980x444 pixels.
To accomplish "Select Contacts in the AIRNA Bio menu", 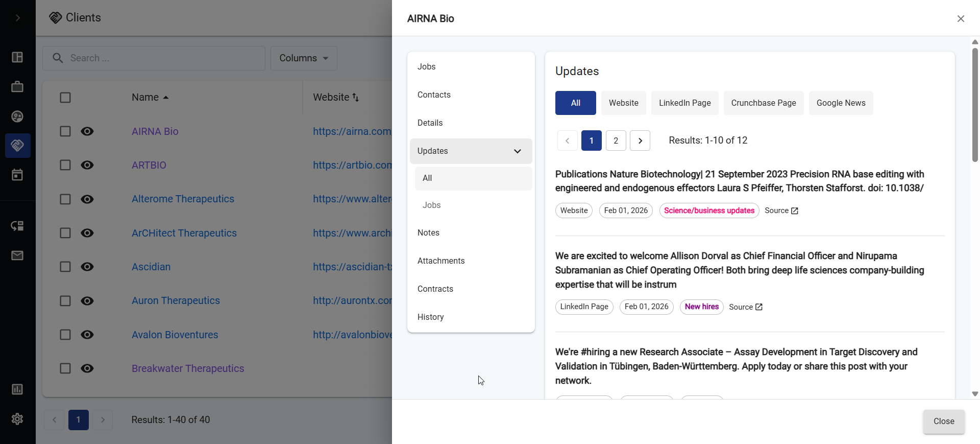I will point(434,95).
